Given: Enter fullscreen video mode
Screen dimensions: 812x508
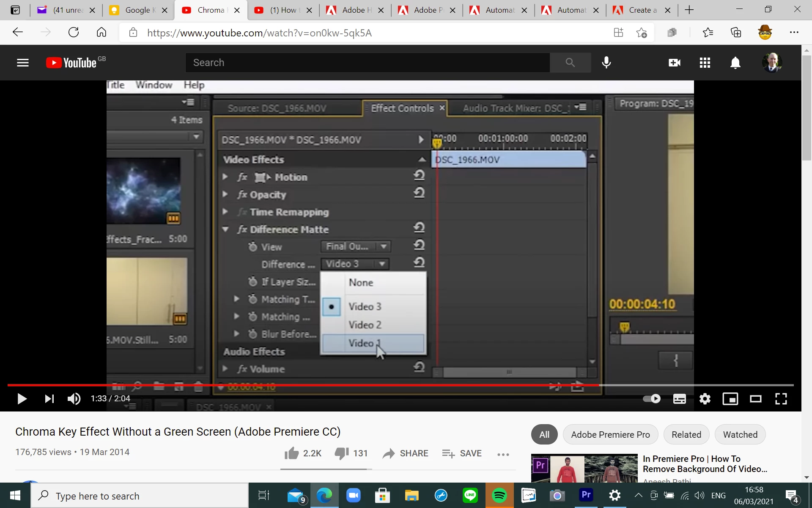Looking at the screenshot, I should click(781, 399).
